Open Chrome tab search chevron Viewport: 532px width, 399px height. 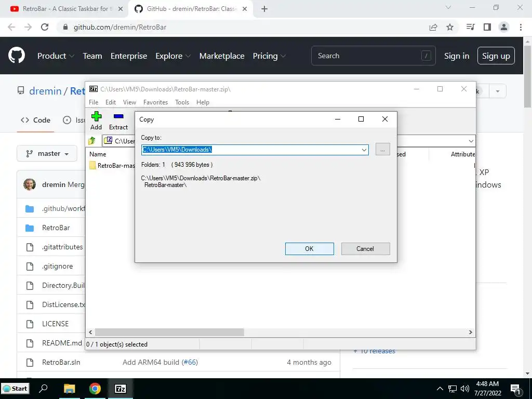tap(448, 7)
